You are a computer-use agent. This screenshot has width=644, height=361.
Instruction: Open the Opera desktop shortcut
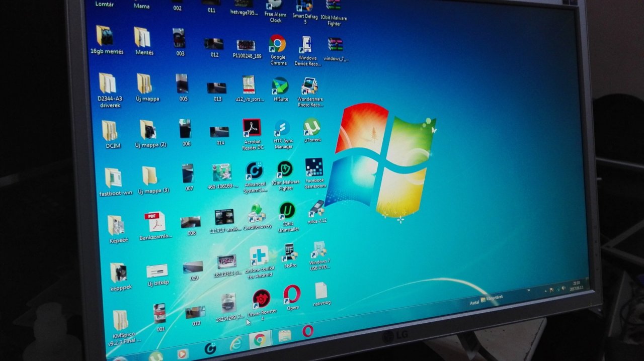click(292, 294)
